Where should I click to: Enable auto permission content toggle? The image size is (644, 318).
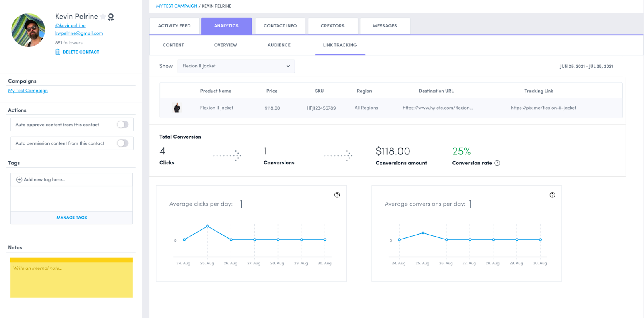pyautogui.click(x=122, y=143)
